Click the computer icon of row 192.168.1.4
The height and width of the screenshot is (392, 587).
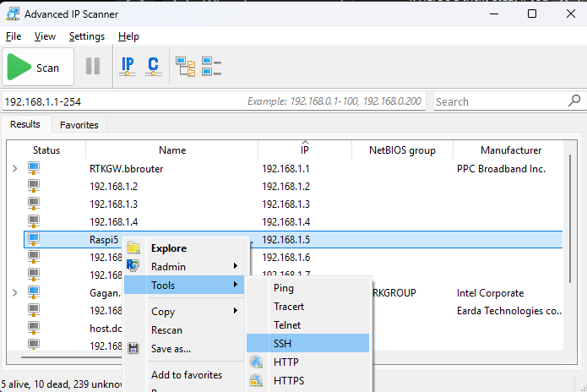click(34, 221)
